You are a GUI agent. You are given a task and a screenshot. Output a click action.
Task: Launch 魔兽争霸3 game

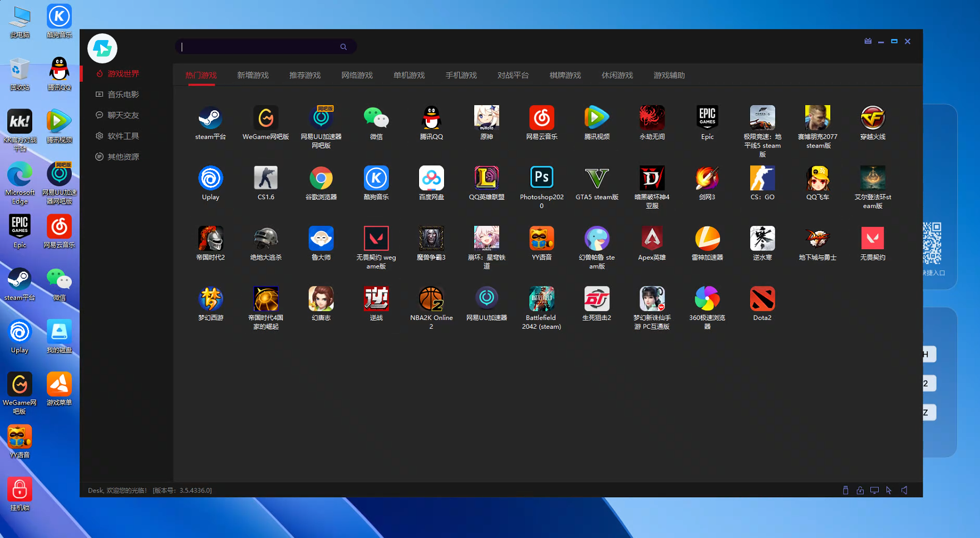click(431, 239)
